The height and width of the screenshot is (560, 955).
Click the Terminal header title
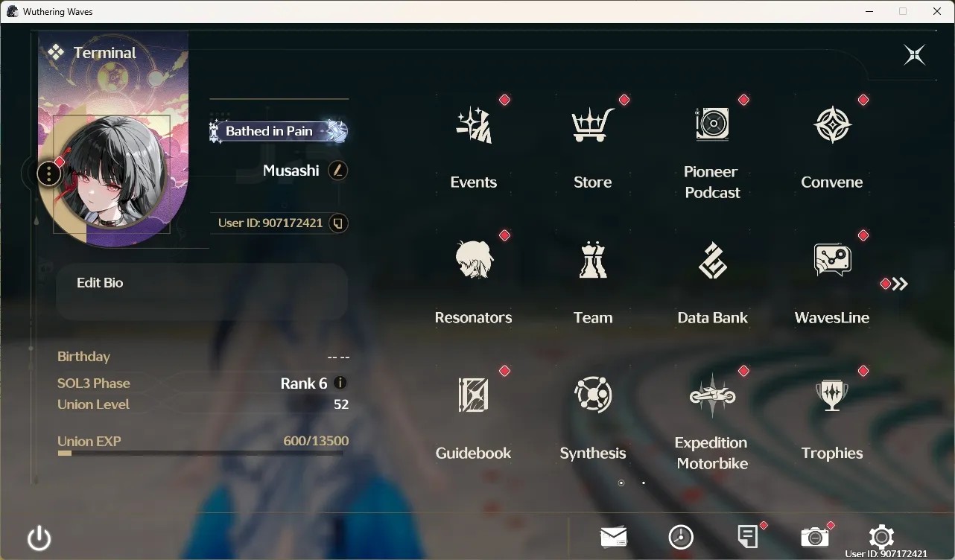click(x=105, y=53)
